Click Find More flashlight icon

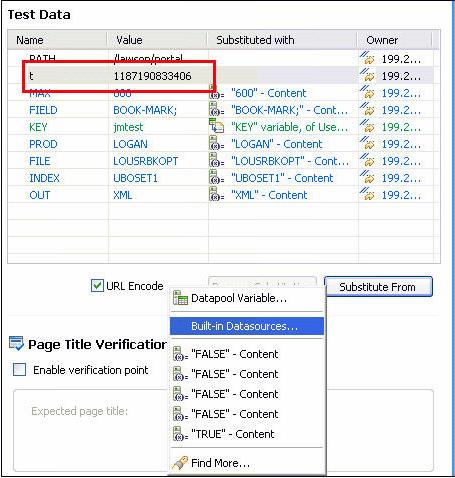click(x=180, y=463)
